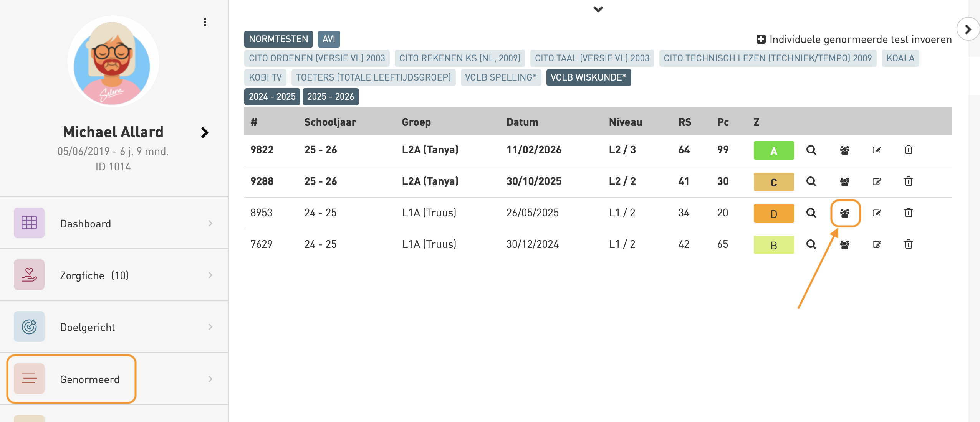Toggle the 2024 - 2025 year filter
980x422 pixels.
click(x=272, y=97)
